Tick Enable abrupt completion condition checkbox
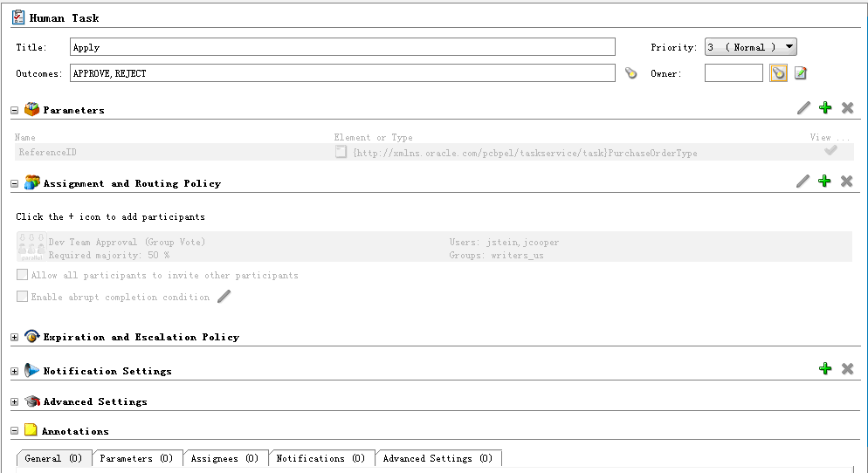This screenshot has width=868, height=473. (22, 296)
